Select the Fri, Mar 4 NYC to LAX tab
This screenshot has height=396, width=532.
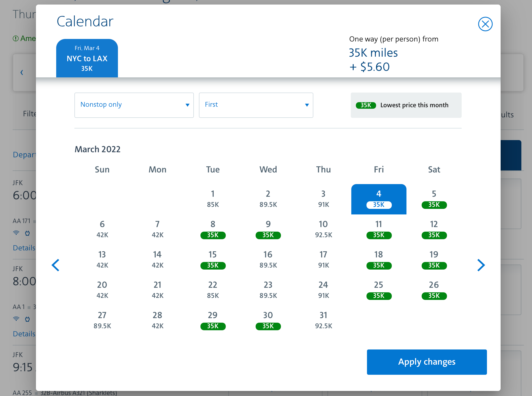point(87,58)
